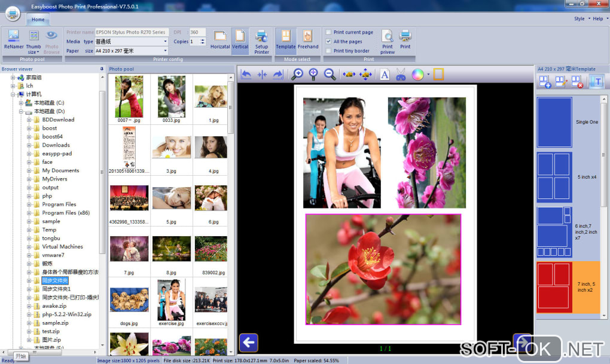Select the scissors crop tool
The height and width of the screenshot is (364, 610).
click(x=401, y=74)
